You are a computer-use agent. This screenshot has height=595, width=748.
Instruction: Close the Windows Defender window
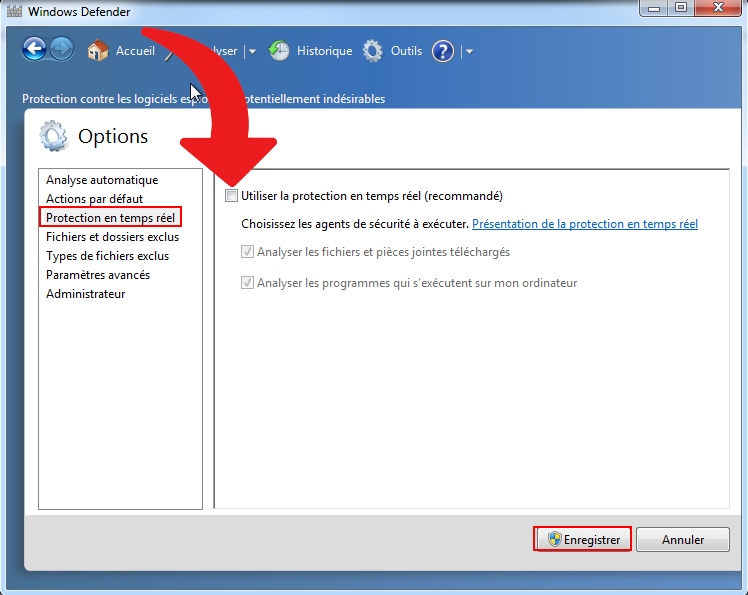(718, 8)
